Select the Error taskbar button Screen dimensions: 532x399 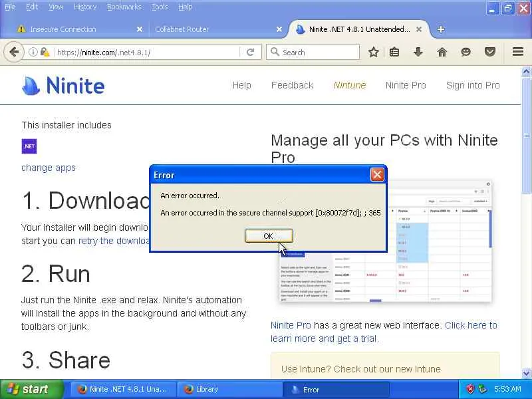[336, 390]
